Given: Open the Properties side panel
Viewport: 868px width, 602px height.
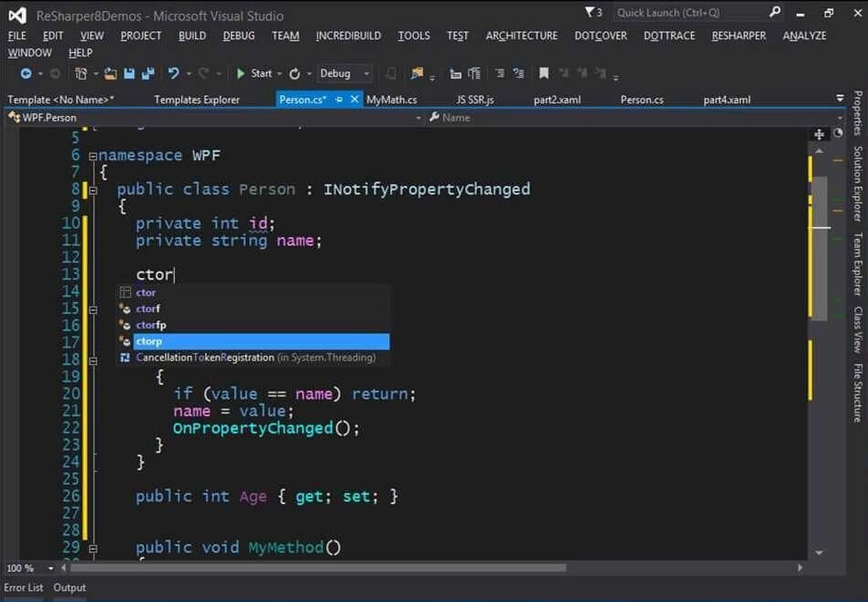Looking at the screenshot, I should coord(858,113).
